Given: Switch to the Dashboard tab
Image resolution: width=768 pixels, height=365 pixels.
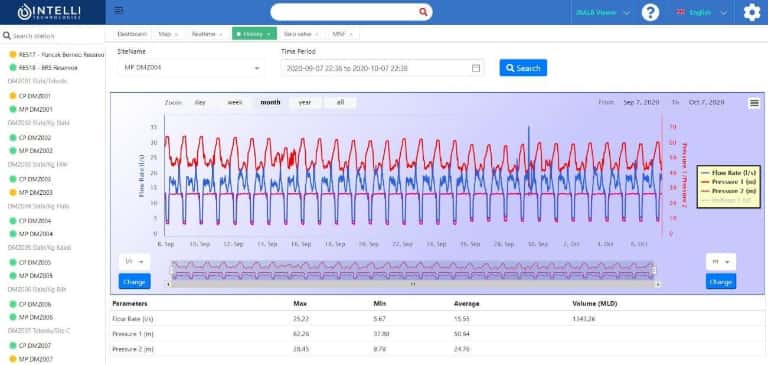Looking at the screenshot, I should click(x=132, y=34).
